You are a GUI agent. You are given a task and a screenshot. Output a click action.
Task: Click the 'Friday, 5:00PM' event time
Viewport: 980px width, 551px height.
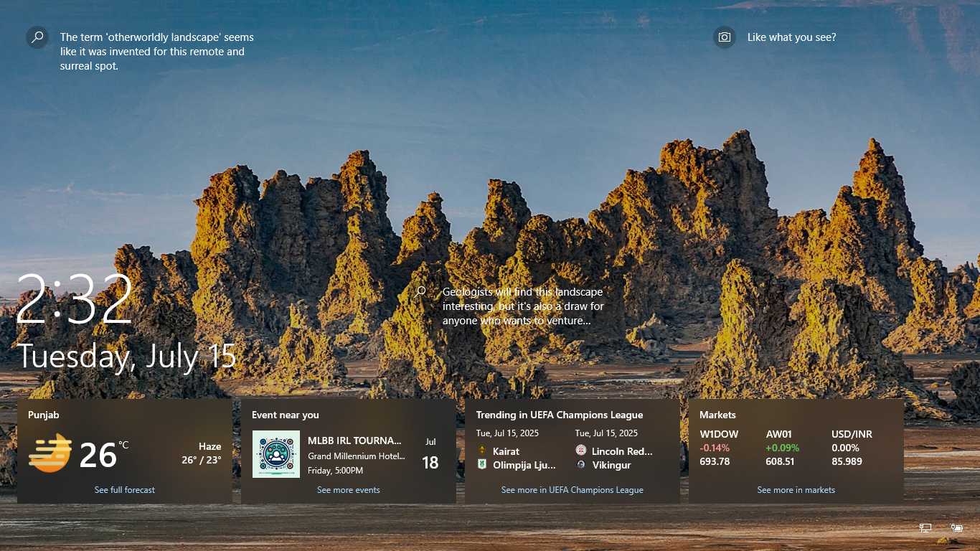(x=336, y=471)
